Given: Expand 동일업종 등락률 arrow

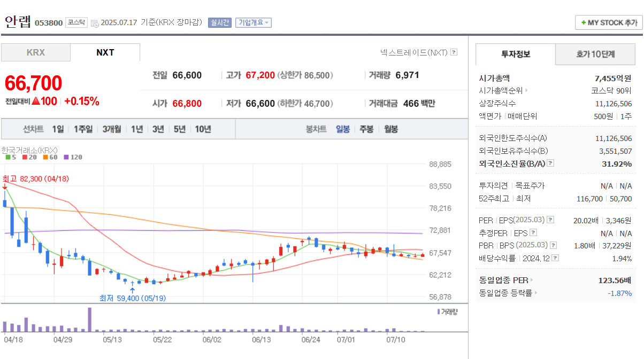Looking at the screenshot, I should tap(536, 293).
